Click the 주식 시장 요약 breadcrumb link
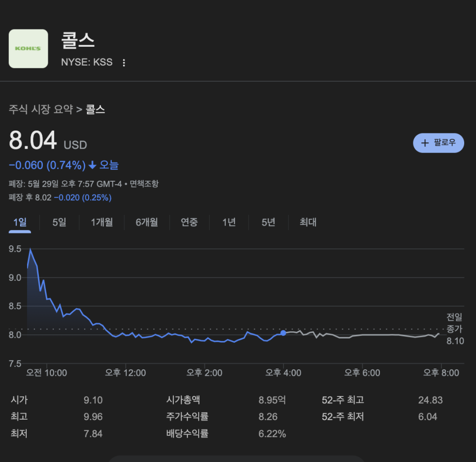The height and width of the screenshot is (462, 476). (41, 109)
